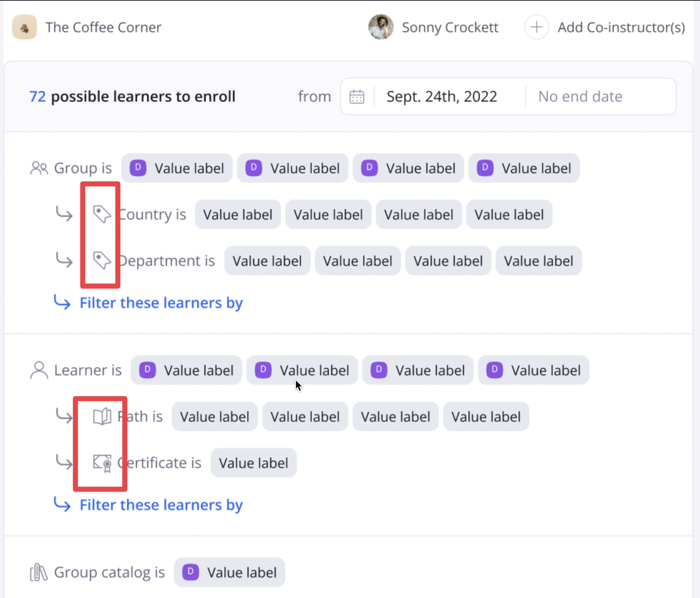Click the calendar icon in date field
Image resolution: width=700 pixels, height=598 pixels.
tap(357, 97)
